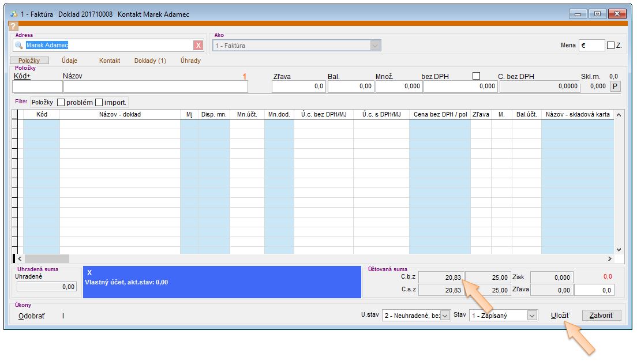Viewport: 637px width, 364px height.
Task: Open the Úhrady tab
Action: [190, 61]
